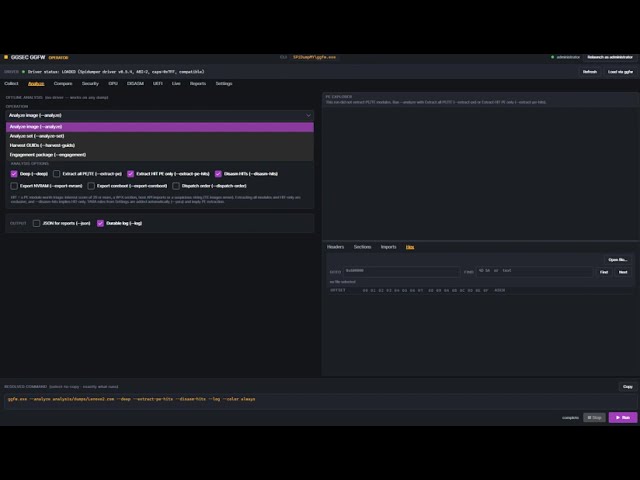640x480 pixels.
Task: Enable Export coreboot checkbox
Action: click(x=91, y=186)
